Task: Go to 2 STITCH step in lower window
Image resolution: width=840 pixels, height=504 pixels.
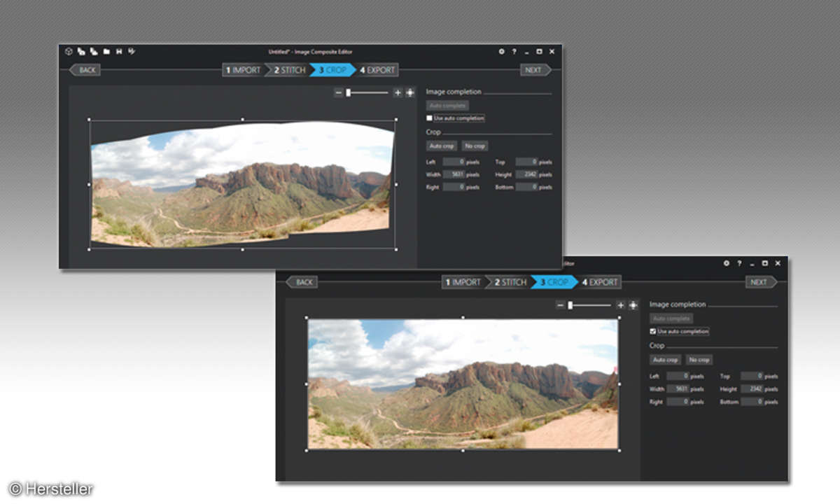Action: click(x=510, y=282)
